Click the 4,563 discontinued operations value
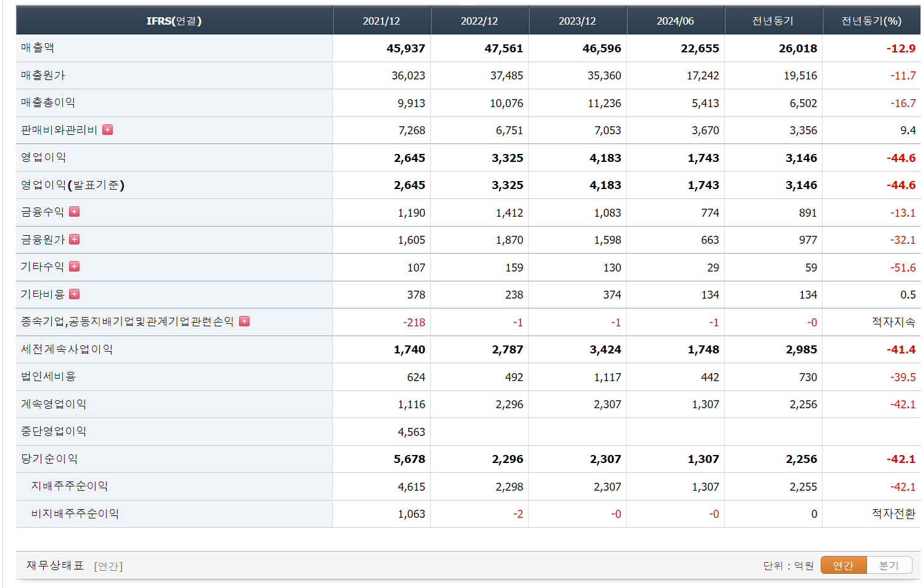Screen dimensions: 923x588 pyautogui.click(x=412, y=432)
